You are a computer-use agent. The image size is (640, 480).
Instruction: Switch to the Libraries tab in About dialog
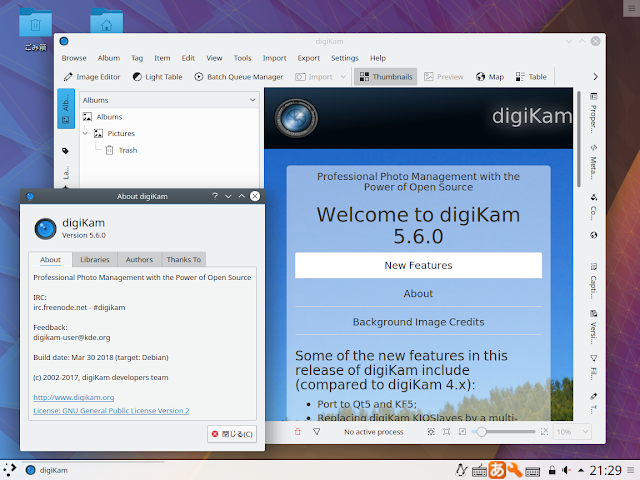click(x=95, y=260)
